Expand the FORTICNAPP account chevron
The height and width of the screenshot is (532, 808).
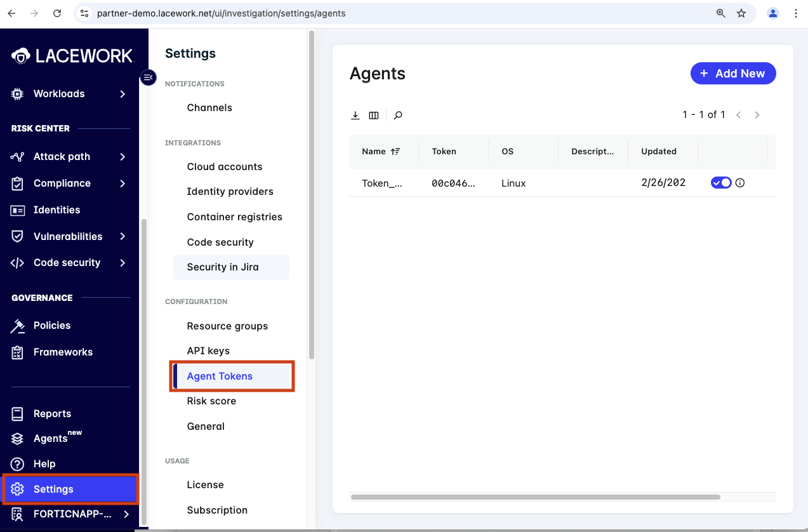(126, 514)
